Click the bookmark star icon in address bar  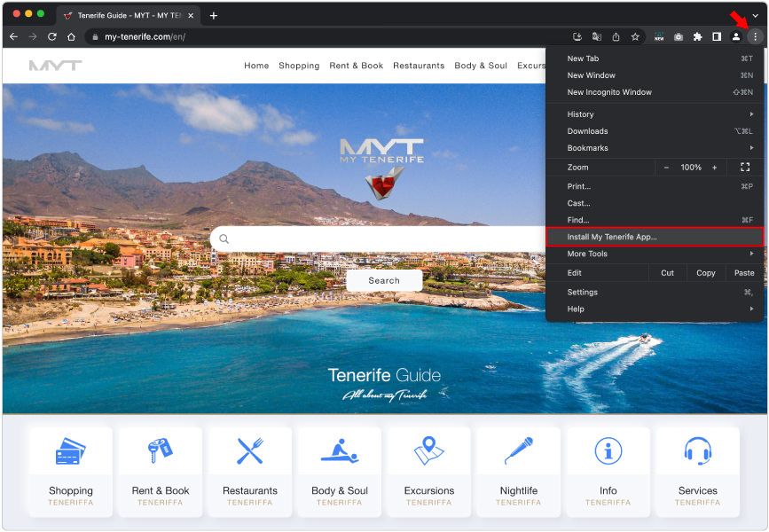[635, 37]
